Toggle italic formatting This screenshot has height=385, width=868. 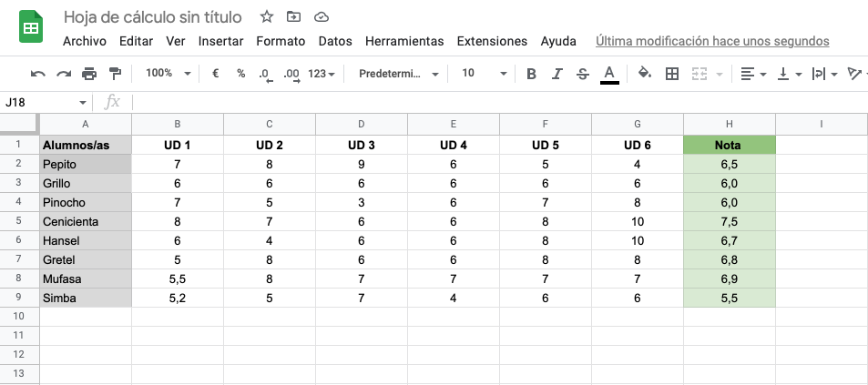pyautogui.click(x=557, y=74)
